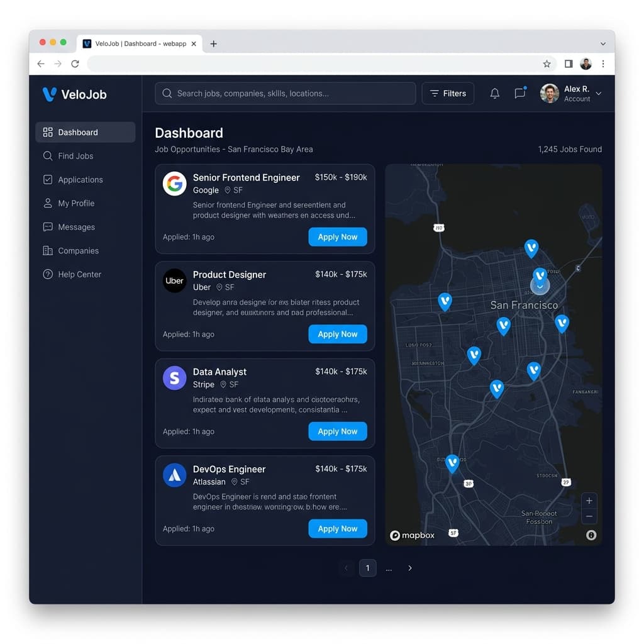
Task: Open the Filters dropdown
Action: pos(448,93)
